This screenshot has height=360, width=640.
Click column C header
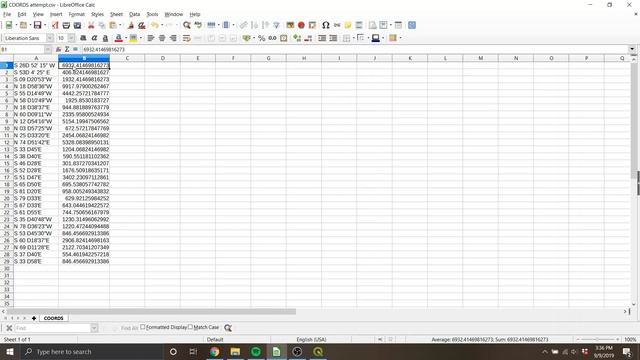[127, 58]
